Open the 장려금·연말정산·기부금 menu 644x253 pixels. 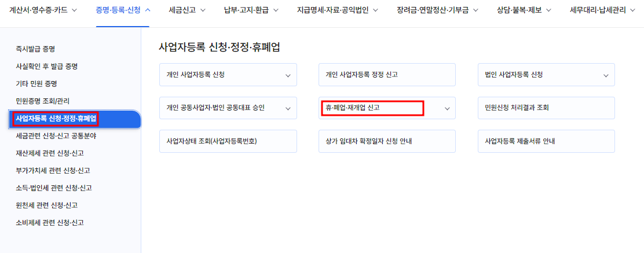coord(437,10)
